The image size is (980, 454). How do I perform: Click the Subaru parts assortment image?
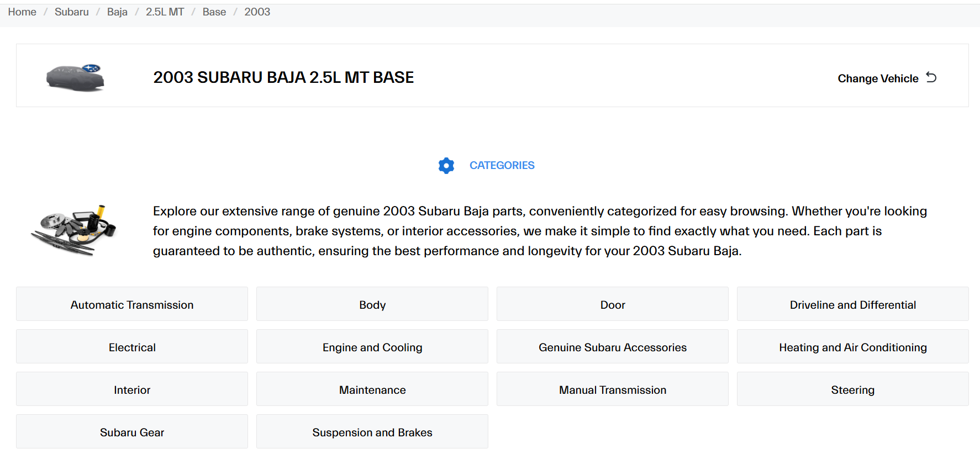click(73, 230)
